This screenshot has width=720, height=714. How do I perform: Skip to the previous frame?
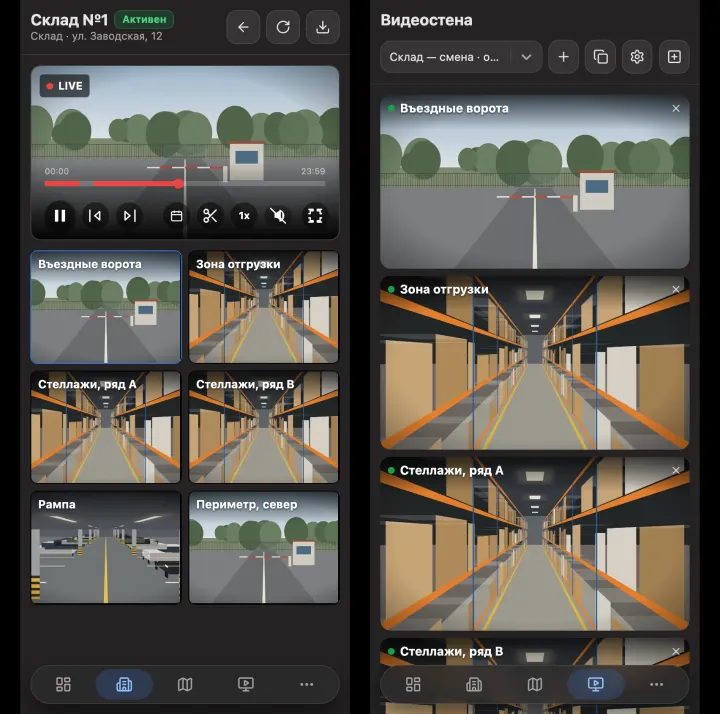coord(95,216)
